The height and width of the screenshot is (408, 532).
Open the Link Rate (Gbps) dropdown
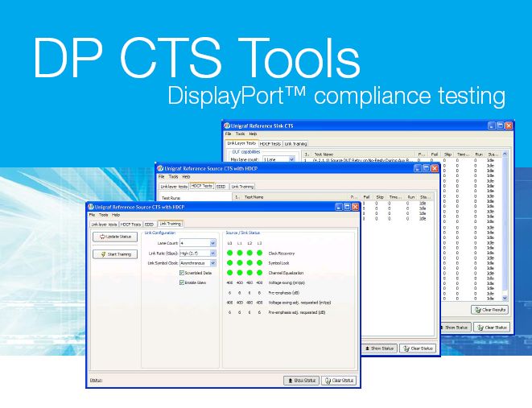[x=212, y=253]
